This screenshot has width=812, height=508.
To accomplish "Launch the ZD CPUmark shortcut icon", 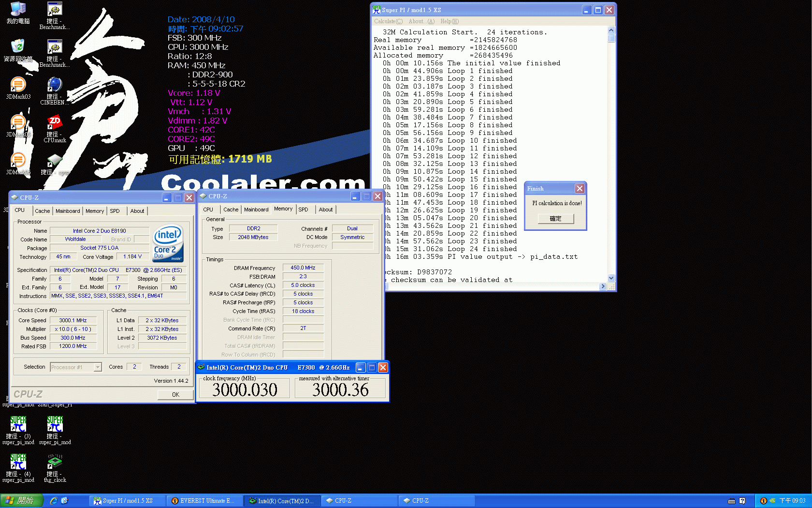I will point(55,129).
